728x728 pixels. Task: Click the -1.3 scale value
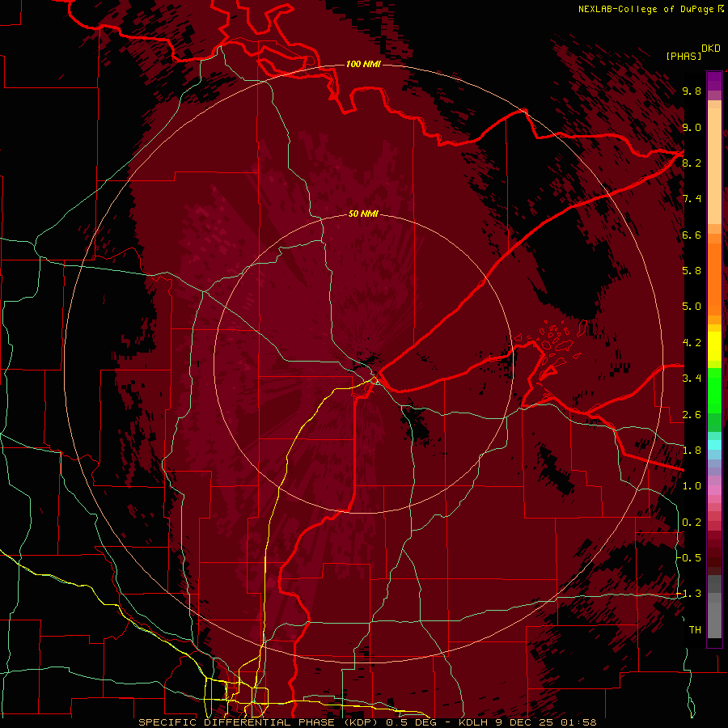[x=689, y=594]
